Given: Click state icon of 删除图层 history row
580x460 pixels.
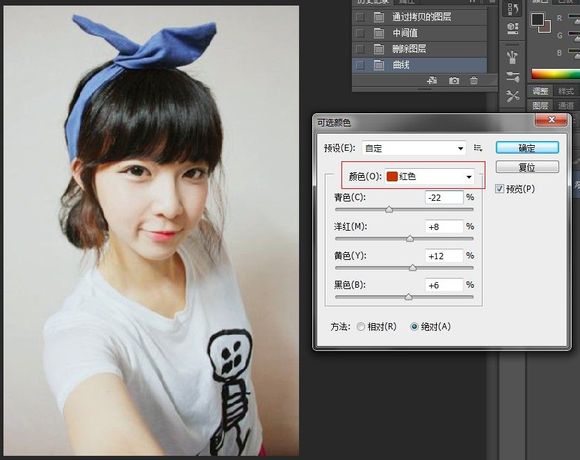Looking at the screenshot, I should pyautogui.click(x=379, y=49).
